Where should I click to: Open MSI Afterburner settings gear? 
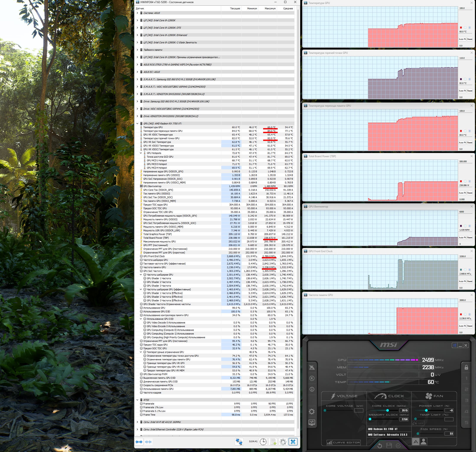(312, 411)
